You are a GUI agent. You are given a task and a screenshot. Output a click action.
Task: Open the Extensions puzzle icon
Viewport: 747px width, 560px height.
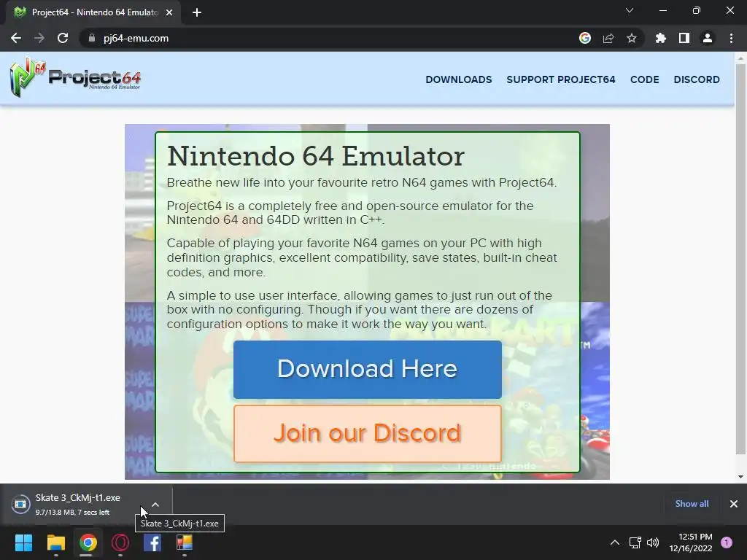point(660,38)
